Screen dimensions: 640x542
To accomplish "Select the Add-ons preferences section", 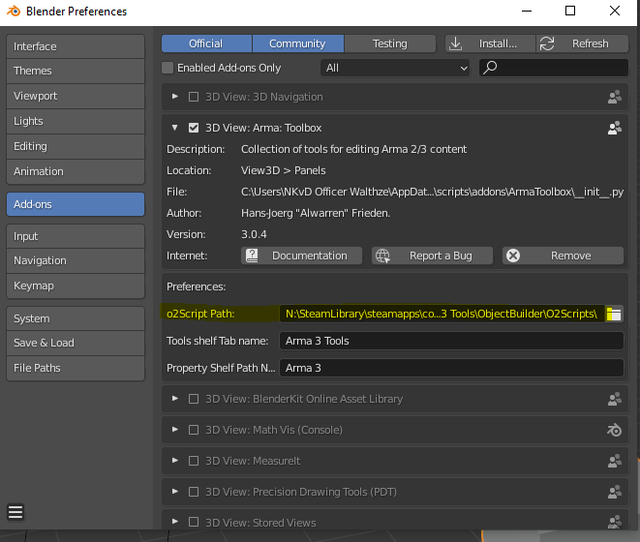I will [76, 204].
